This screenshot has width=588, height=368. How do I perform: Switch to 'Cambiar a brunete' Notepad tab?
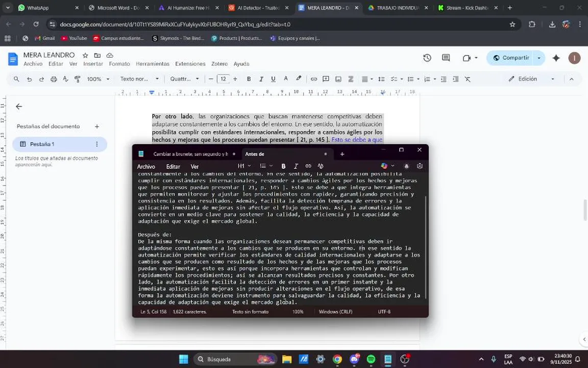190,154
